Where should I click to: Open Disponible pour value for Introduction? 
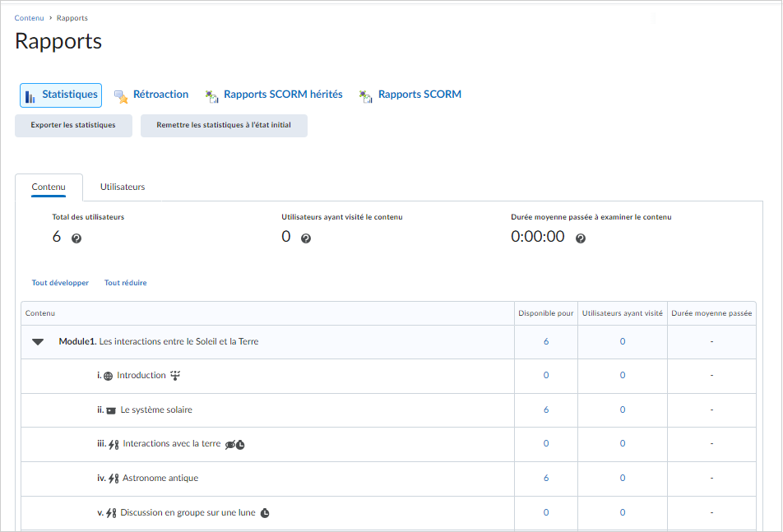(546, 375)
